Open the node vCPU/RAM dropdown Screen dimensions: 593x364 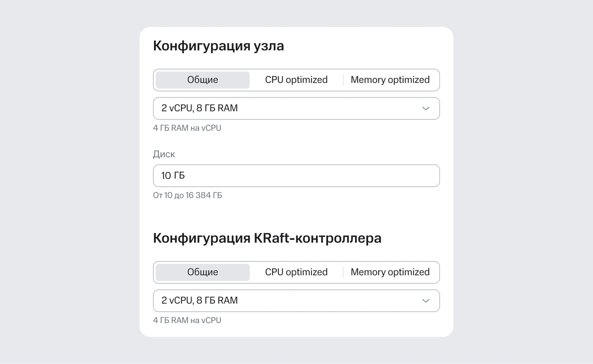point(296,108)
